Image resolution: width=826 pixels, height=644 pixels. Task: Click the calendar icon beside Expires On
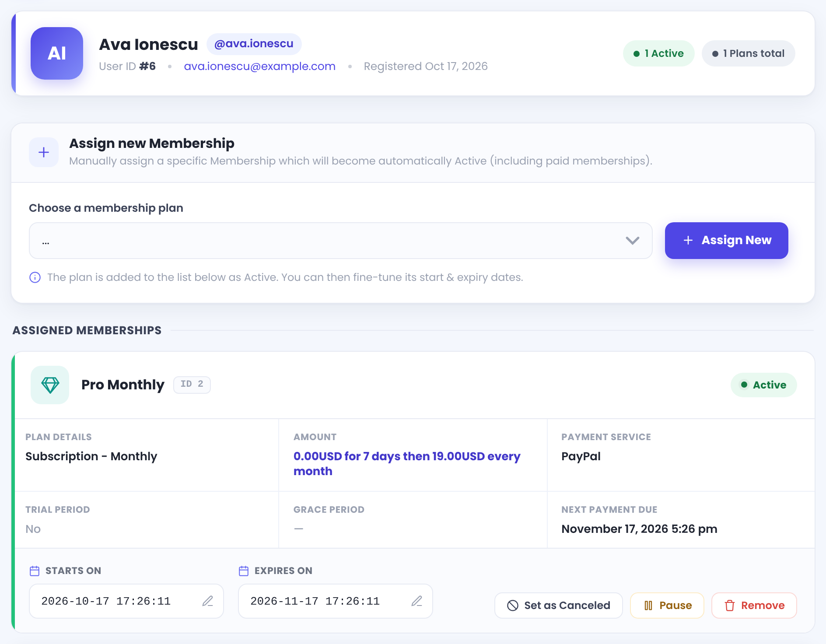[244, 571]
